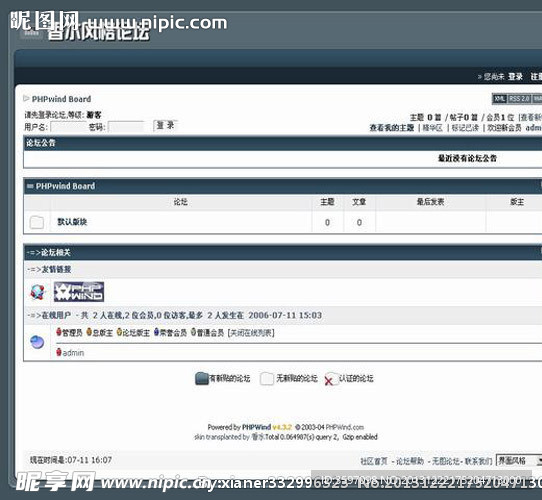Click the PHPWind friendly link logo
Viewport: 542px width, 500px height.
[79, 292]
